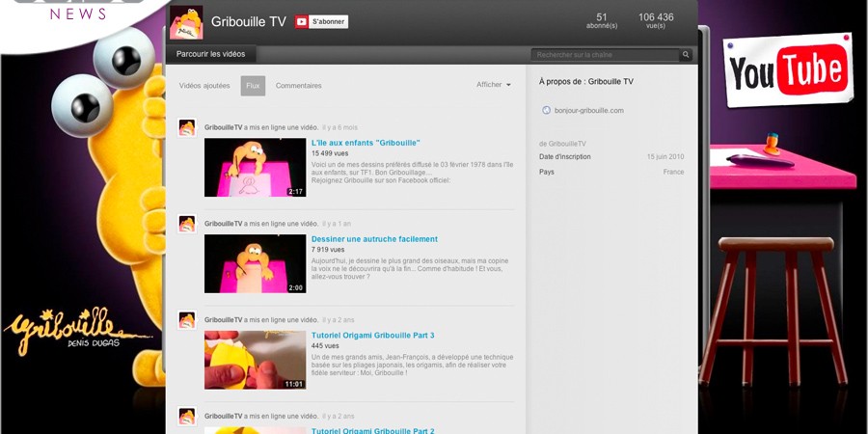Click the 'France' country value
This screenshot has width=868, height=434.
tap(674, 172)
